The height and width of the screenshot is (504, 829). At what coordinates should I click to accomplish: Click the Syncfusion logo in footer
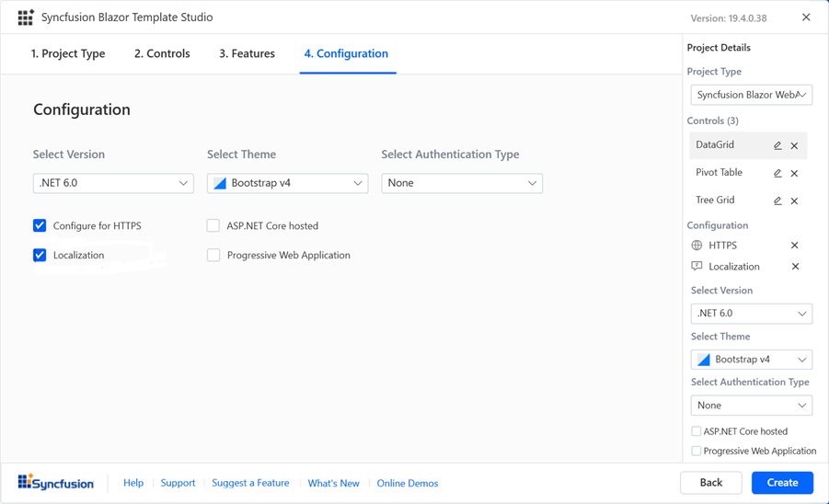tap(55, 483)
